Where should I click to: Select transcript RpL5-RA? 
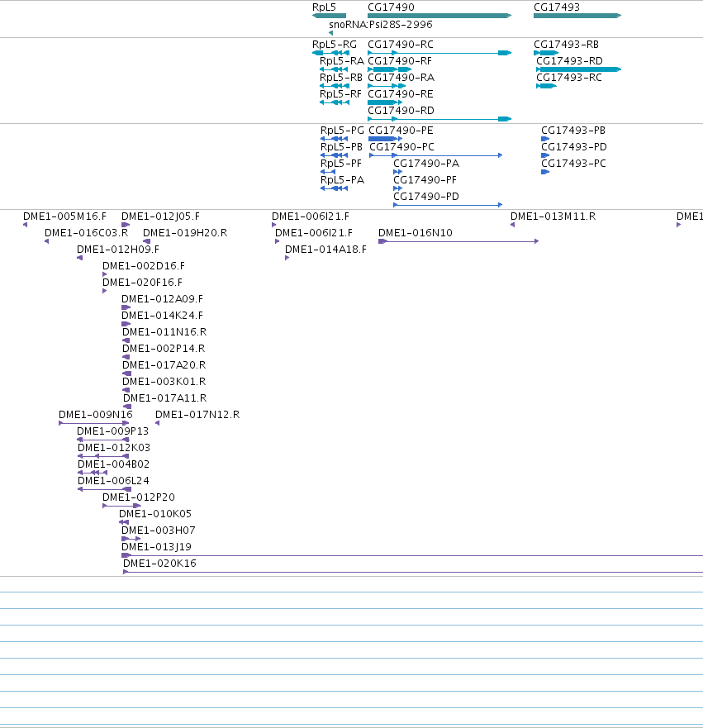342,61
